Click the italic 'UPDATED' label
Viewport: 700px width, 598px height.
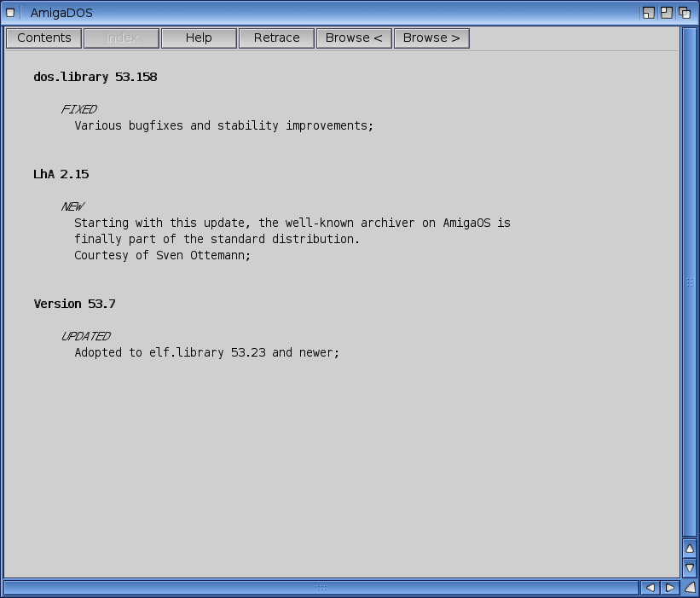coord(86,336)
